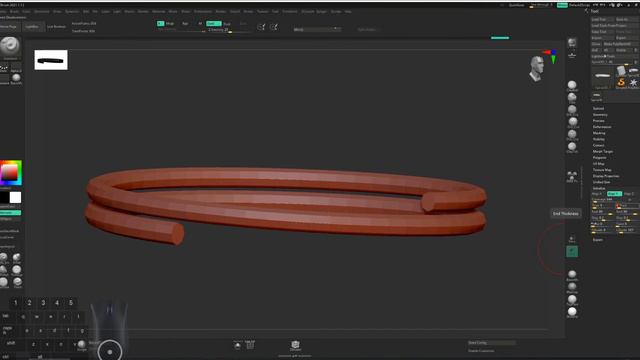
Task: Click the ActivePoints count text
Action: pos(84,24)
